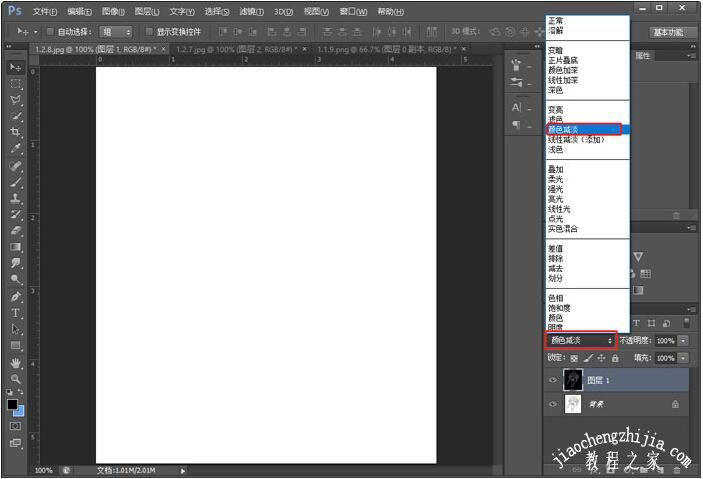Enable the 自动选择 checkbox

point(50,32)
